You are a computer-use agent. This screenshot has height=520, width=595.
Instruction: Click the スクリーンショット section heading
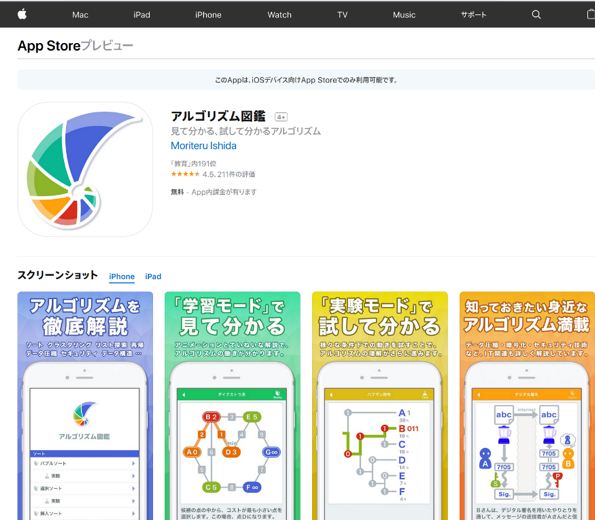tap(58, 275)
